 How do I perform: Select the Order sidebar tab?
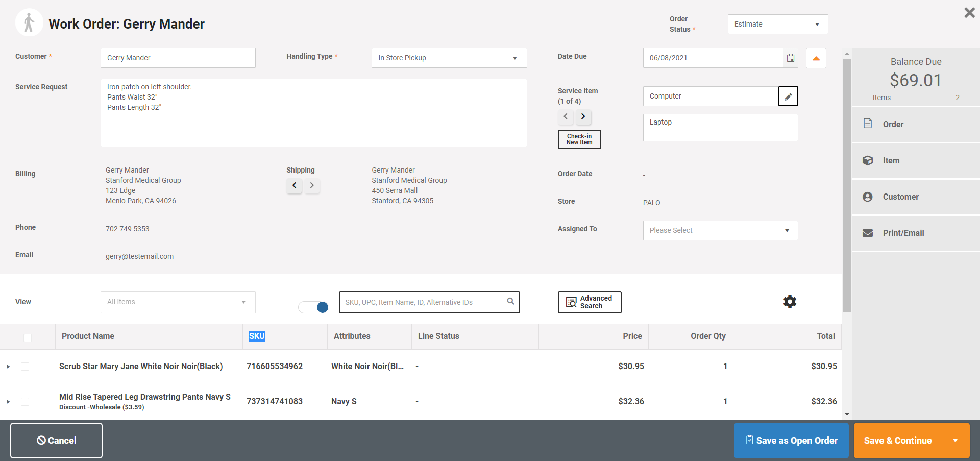coord(916,124)
